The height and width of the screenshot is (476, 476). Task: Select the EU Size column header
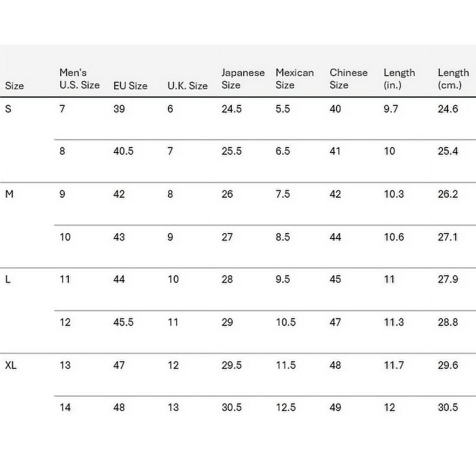131,86
